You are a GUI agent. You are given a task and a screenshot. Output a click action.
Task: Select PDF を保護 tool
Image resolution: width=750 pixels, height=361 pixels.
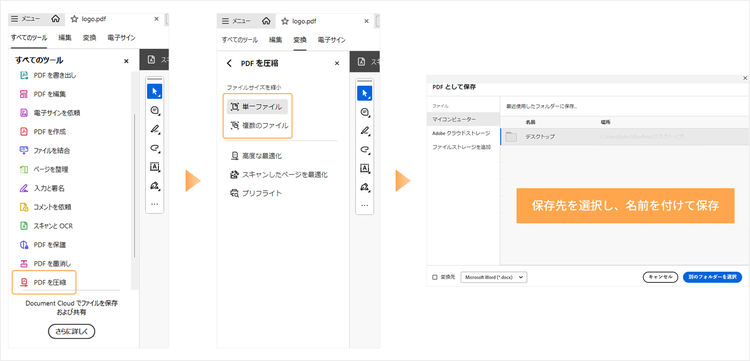(43, 245)
